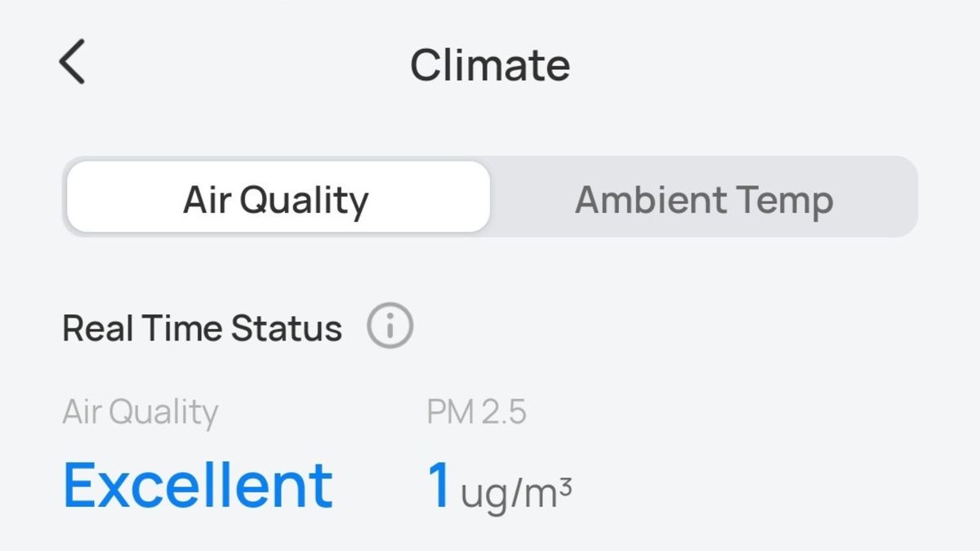Tap the Real Time Status heading
The height and width of the screenshot is (551, 980).
point(203,328)
